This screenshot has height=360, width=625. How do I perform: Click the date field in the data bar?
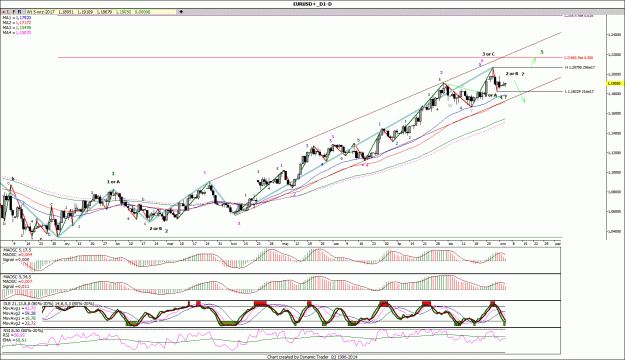[41, 12]
